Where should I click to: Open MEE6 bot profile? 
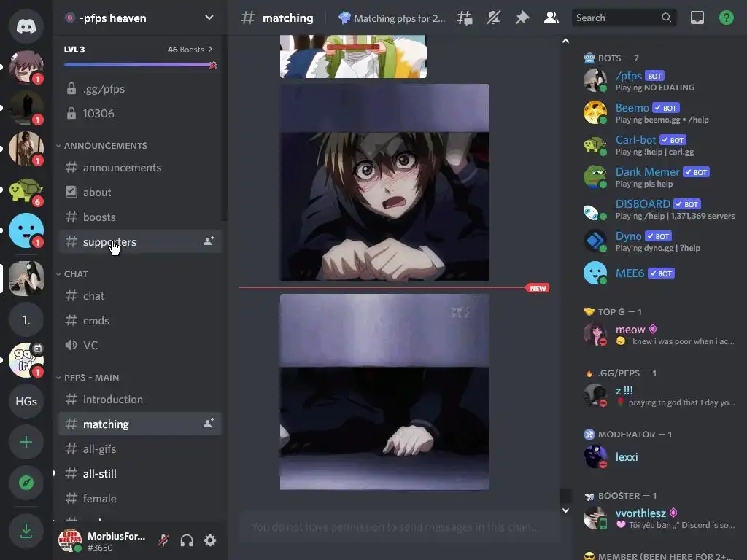pyautogui.click(x=660, y=273)
